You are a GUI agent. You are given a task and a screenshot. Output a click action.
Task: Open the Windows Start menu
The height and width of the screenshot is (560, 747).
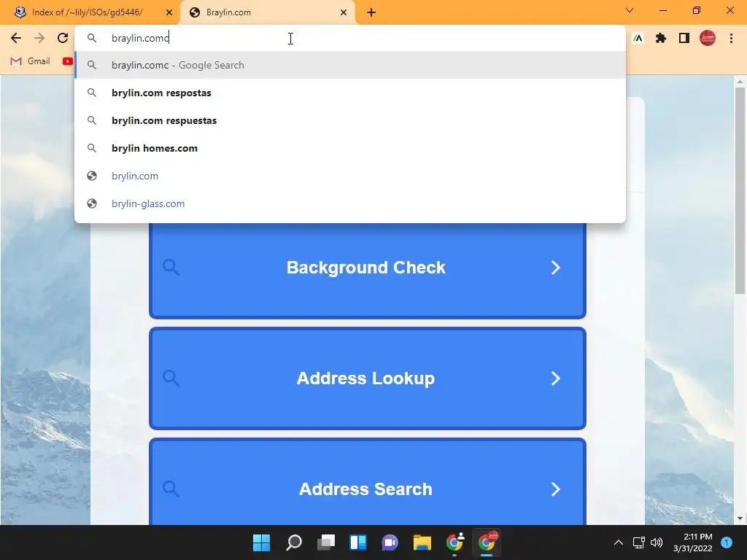(261, 542)
